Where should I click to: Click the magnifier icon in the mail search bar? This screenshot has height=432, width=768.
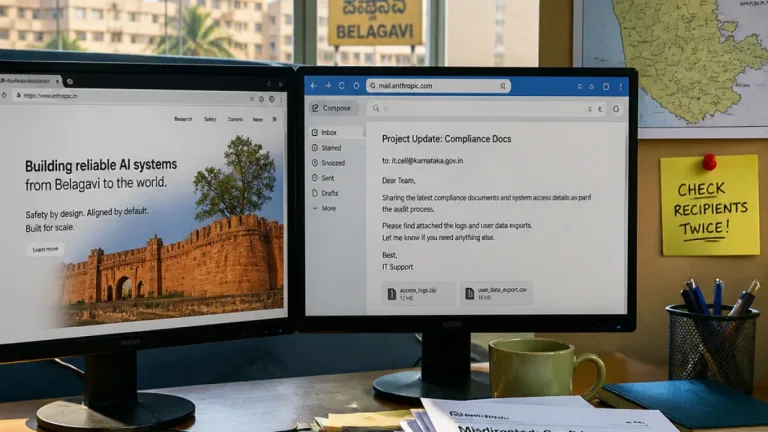[376, 109]
